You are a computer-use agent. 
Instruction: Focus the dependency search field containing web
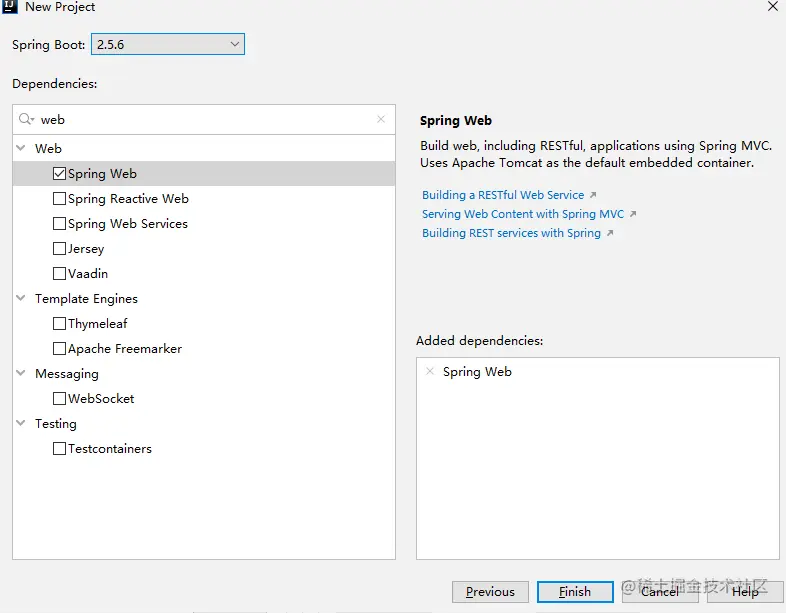click(204, 119)
